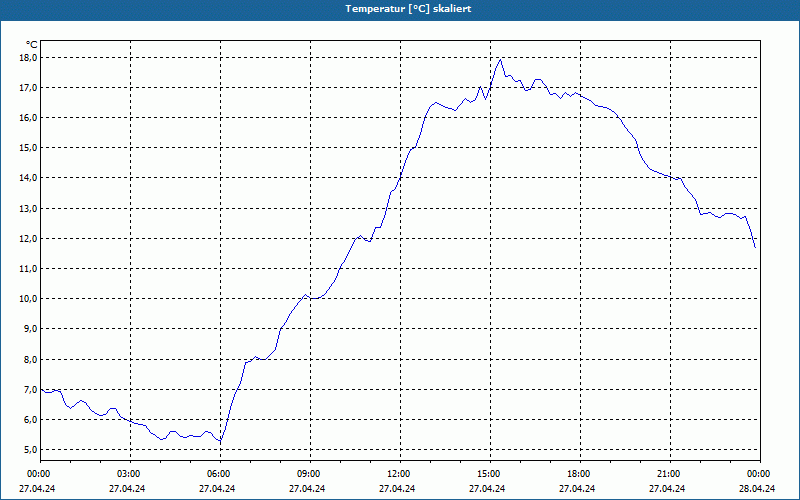This screenshot has height=500, width=800.
Task: Select the 12:00 time label
Action: [x=400, y=474]
